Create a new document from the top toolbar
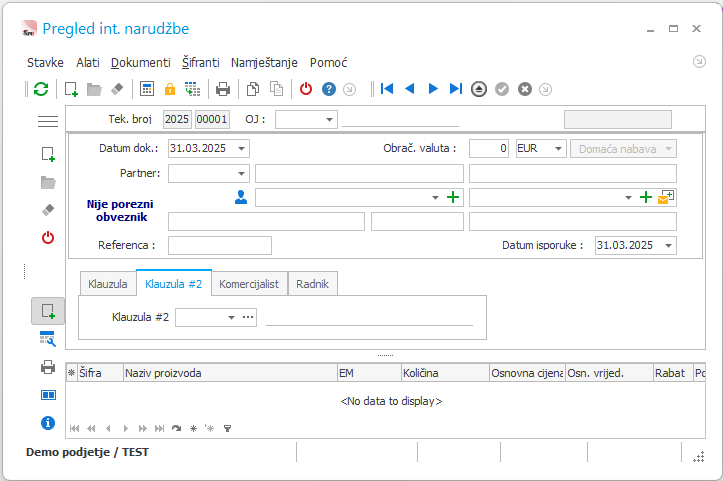Viewport: 723px width, 481px height. (71, 89)
